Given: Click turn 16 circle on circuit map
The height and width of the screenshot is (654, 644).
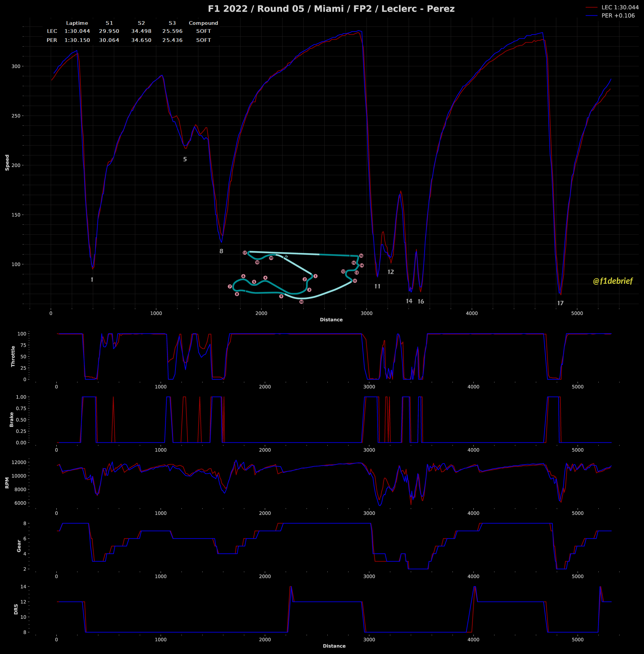Looking at the screenshot, I should click(361, 256).
